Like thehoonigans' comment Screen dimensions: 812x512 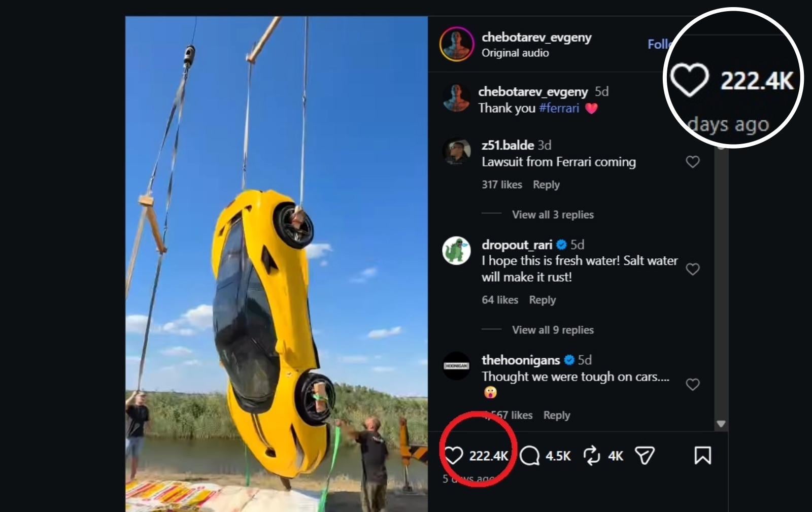coord(693,384)
